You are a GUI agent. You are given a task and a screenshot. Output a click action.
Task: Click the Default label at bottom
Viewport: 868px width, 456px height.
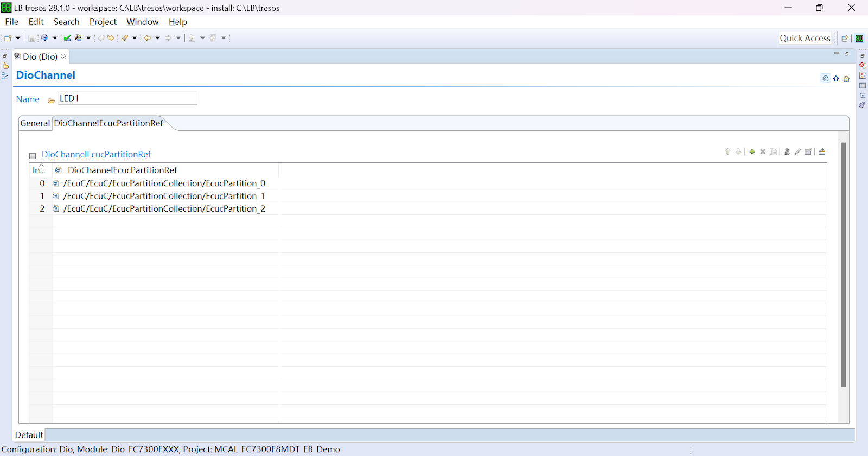[x=29, y=435]
